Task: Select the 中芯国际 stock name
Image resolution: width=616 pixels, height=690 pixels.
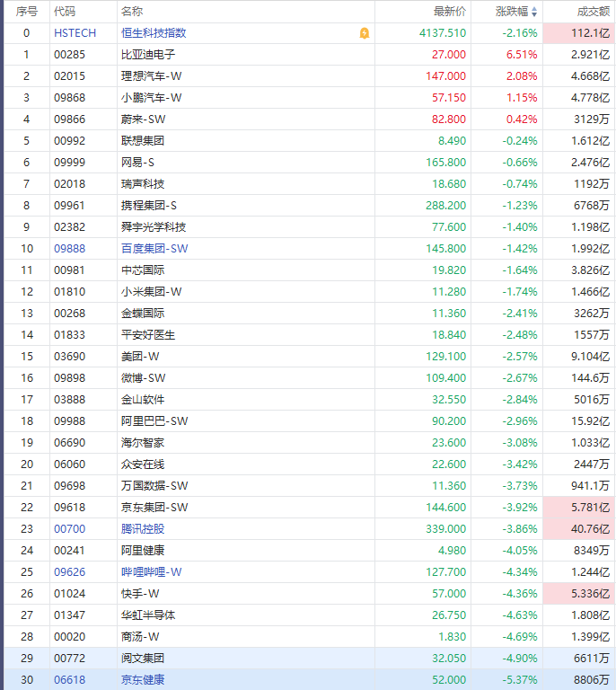Action: (x=143, y=270)
